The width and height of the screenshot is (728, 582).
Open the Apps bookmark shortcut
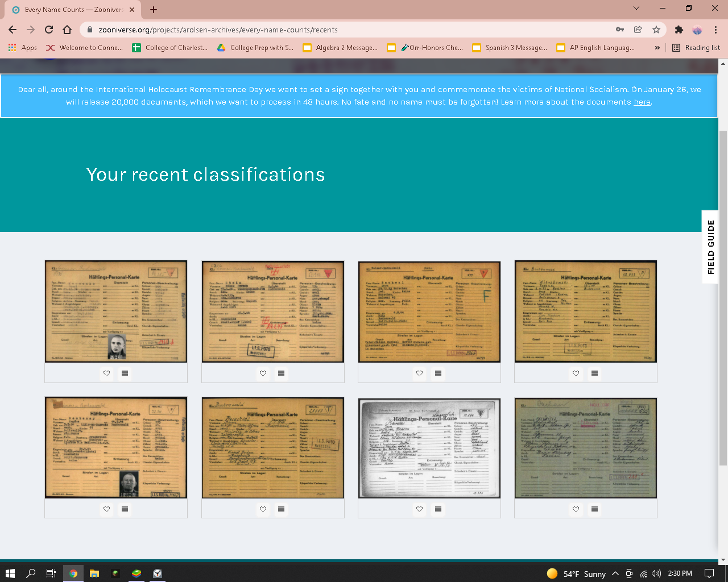22,48
